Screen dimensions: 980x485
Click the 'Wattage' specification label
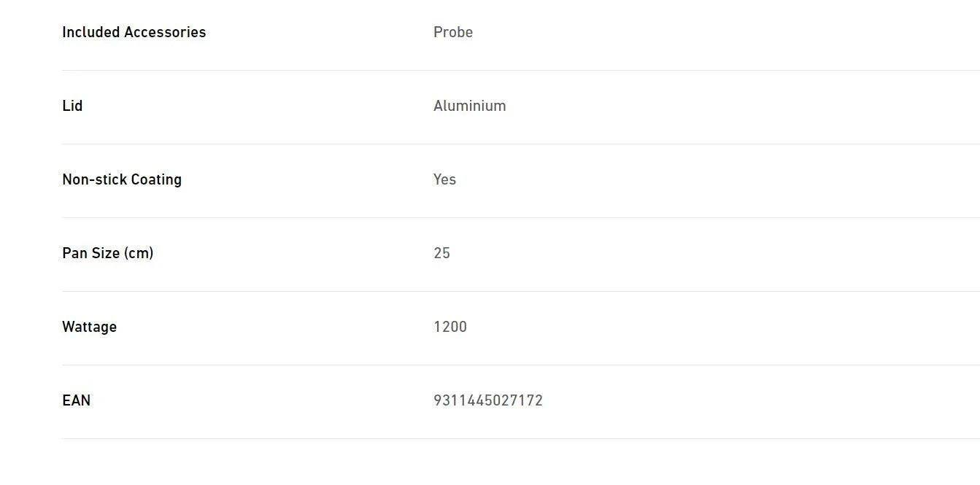(x=89, y=327)
